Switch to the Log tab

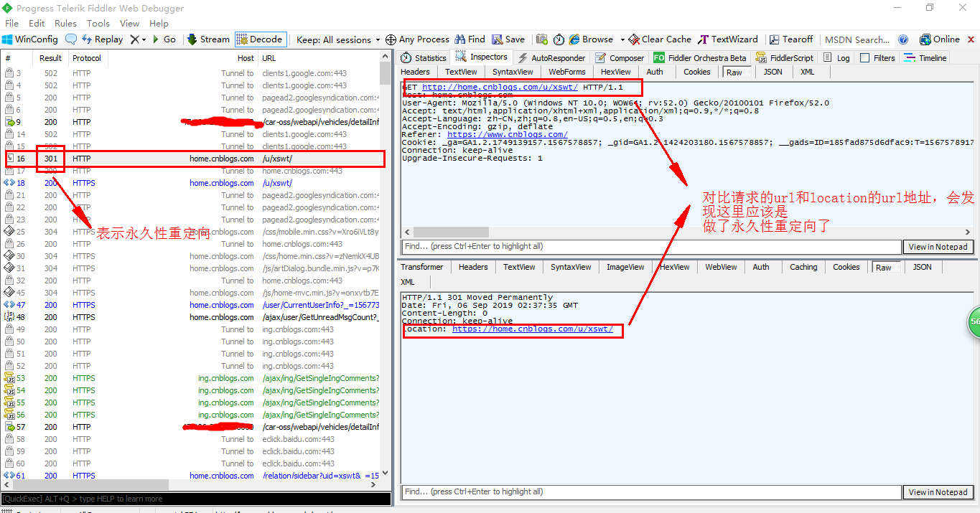pyautogui.click(x=836, y=58)
